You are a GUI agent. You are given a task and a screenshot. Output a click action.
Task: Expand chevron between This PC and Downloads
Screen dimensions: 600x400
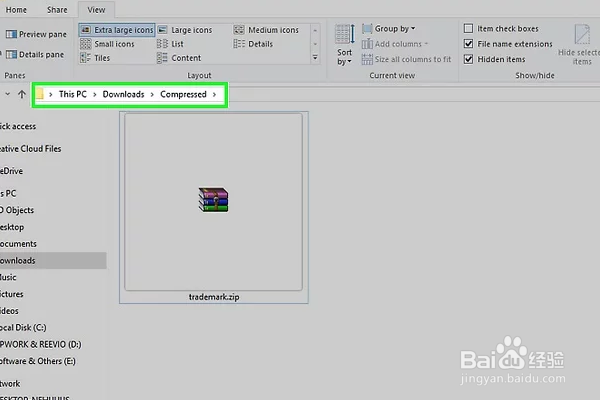pos(95,94)
